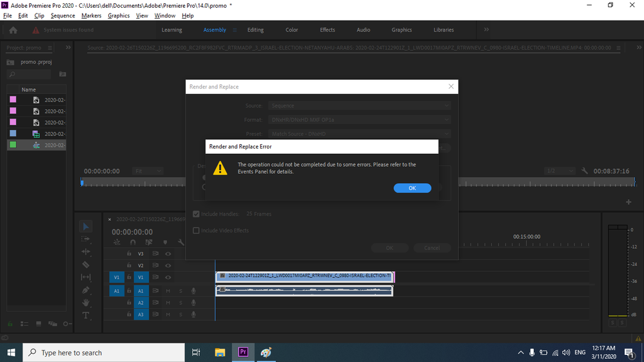Open Timeline Display Settings wrench
This screenshot has height=362, width=644.
coord(181,243)
